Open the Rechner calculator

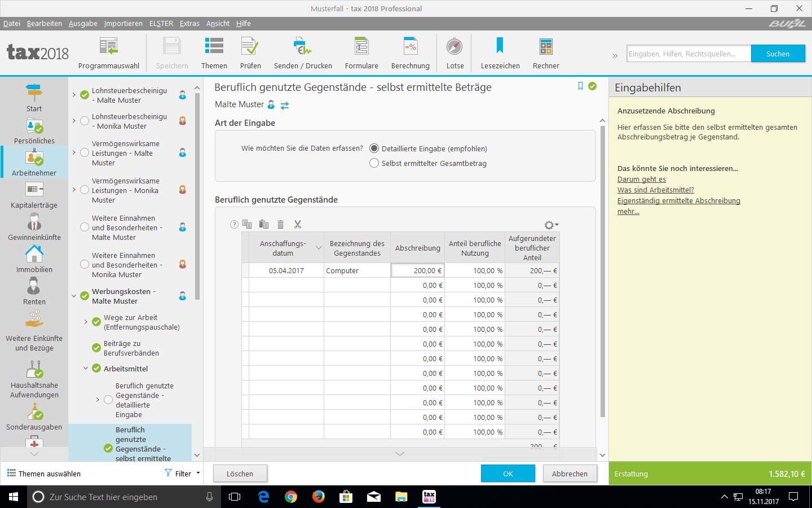546,54
